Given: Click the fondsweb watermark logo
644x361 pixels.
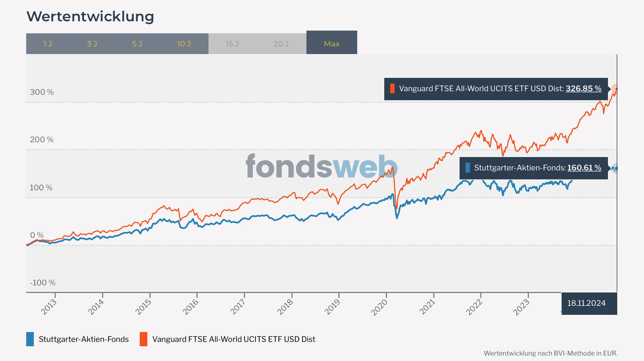Looking at the screenshot, I should point(321,166).
